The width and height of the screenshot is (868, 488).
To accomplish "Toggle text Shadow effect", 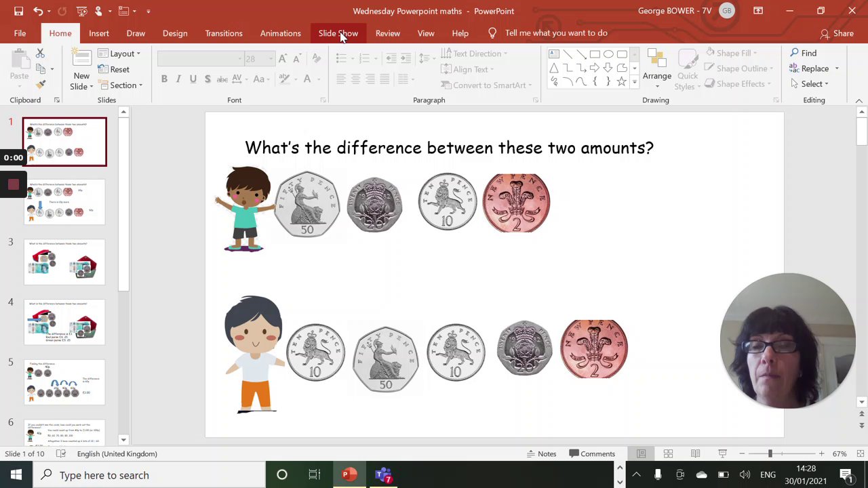I will click(207, 79).
